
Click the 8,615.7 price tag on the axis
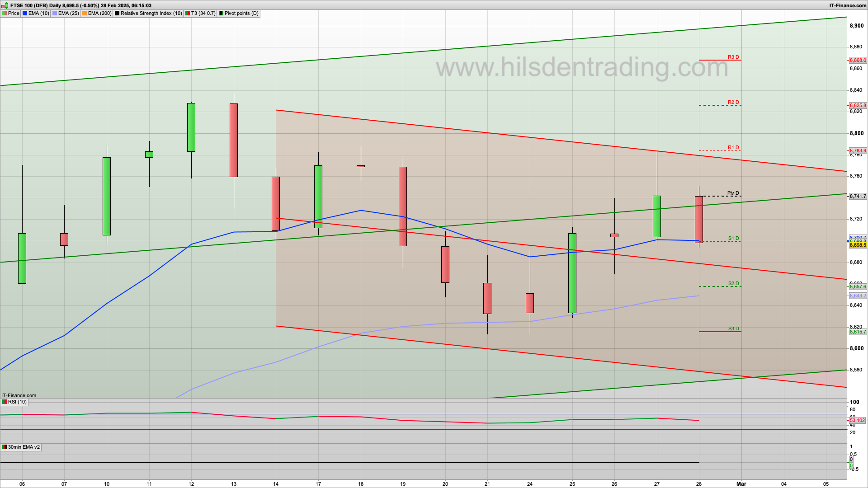(858, 332)
